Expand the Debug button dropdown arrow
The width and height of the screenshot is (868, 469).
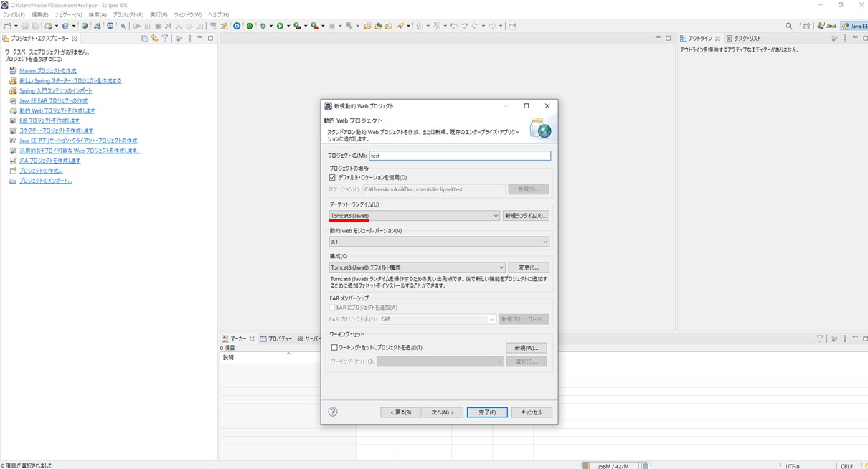[x=271, y=26]
